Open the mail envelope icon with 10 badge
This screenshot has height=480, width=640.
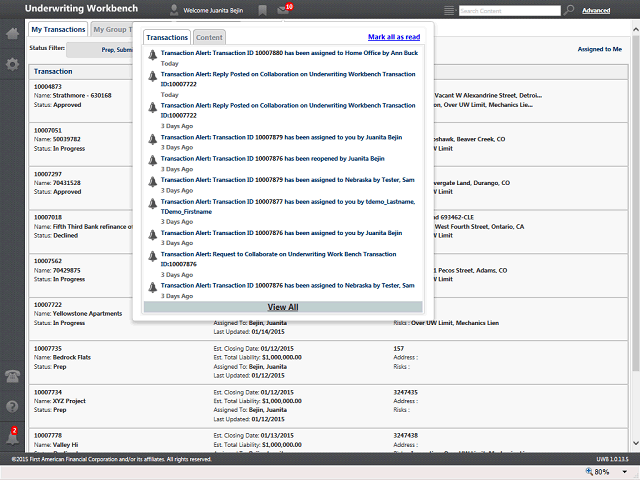[x=284, y=9]
